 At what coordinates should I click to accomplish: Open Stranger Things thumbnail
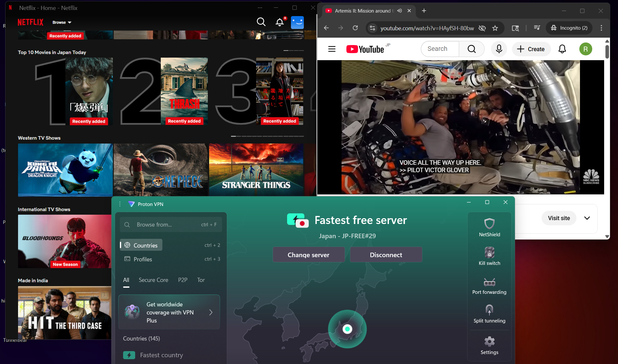(256, 170)
